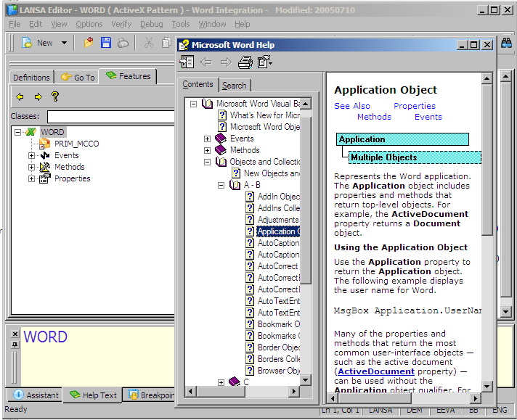
Task: Click the New document toolbar icon
Action: click(27, 43)
